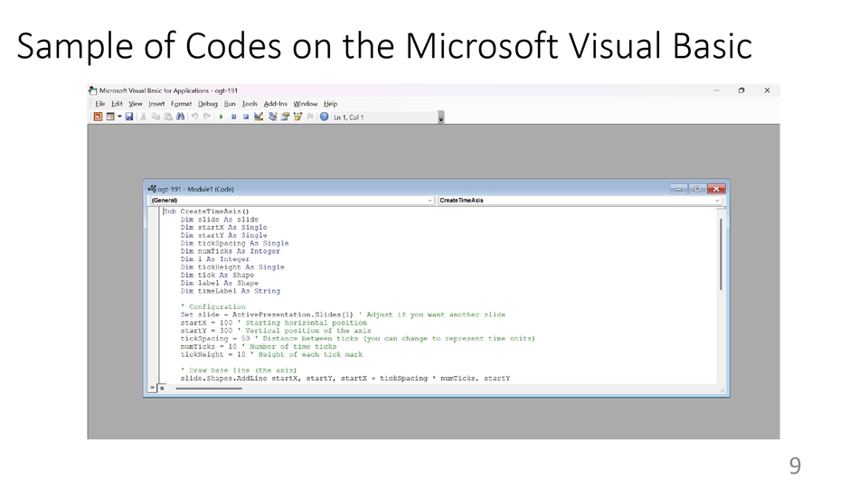
Task: Expand the (General) object dropdown
Action: click(x=429, y=201)
